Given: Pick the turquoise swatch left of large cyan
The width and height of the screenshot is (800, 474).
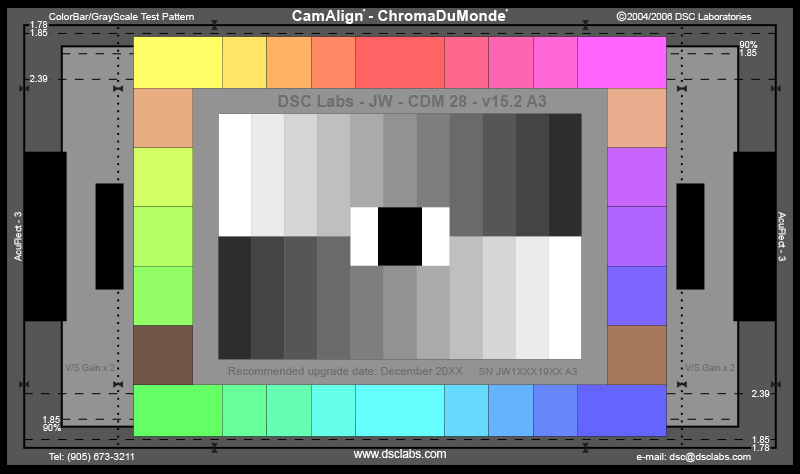Looking at the screenshot, I should point(333,411).
